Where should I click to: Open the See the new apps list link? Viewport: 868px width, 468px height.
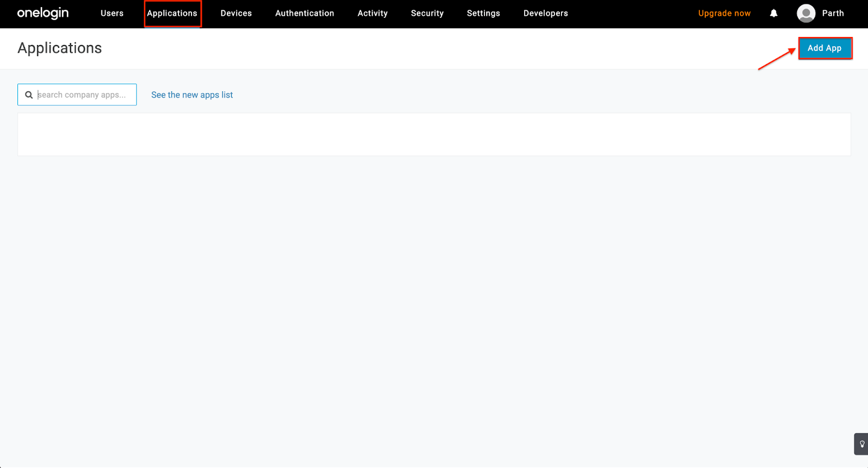pos(192,94)
